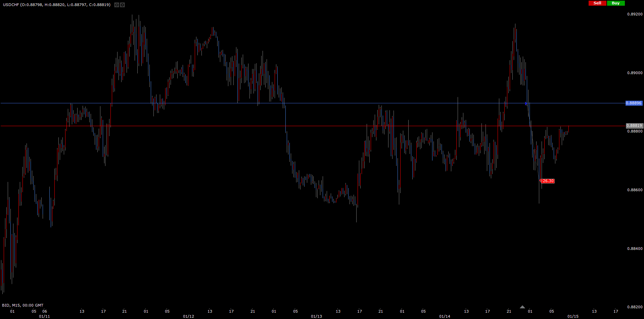The height and width of the screenshot is (319, 644).
Task: Click the 0.88400 price axis label
Action: pos(635,249)
